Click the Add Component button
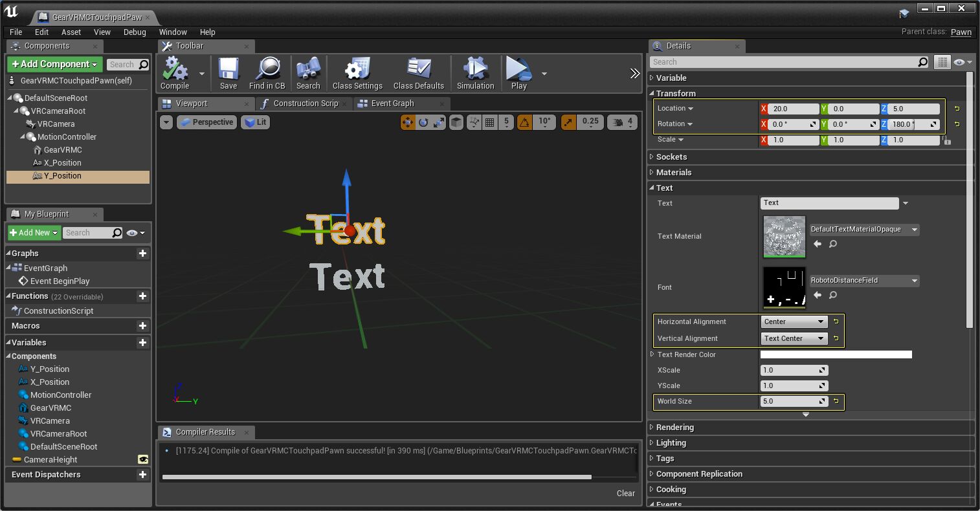The height and width of the screenshot is (511, 980). tap(54, 64)
